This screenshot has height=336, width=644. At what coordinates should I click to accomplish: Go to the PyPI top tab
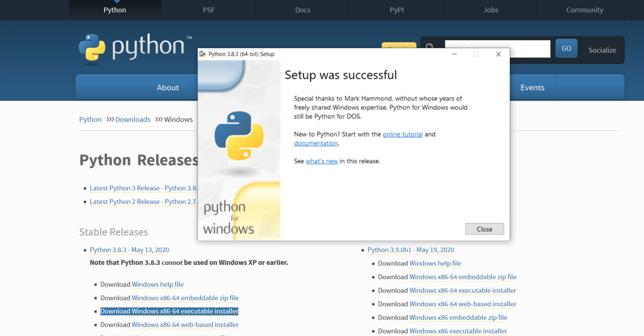tap(397, 10)
